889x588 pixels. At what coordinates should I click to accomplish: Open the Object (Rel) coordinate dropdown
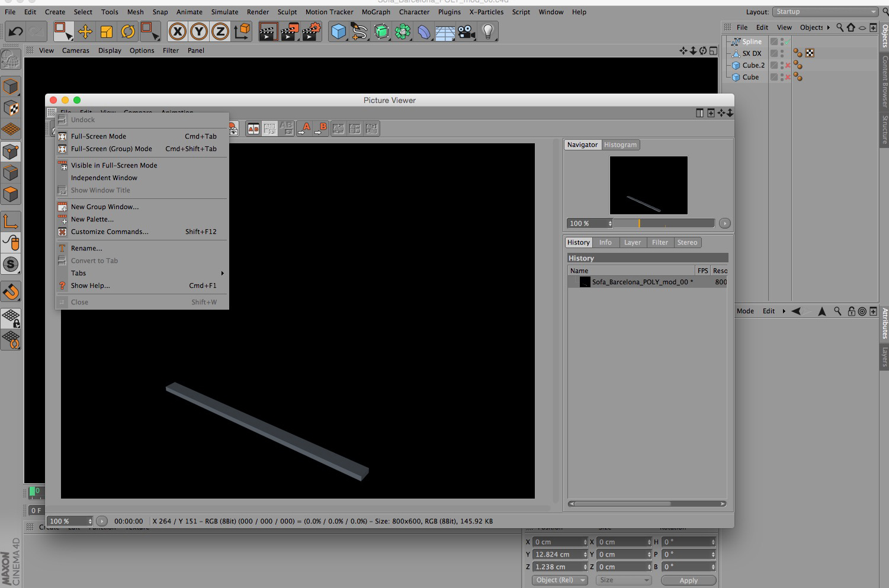(560, 580)
